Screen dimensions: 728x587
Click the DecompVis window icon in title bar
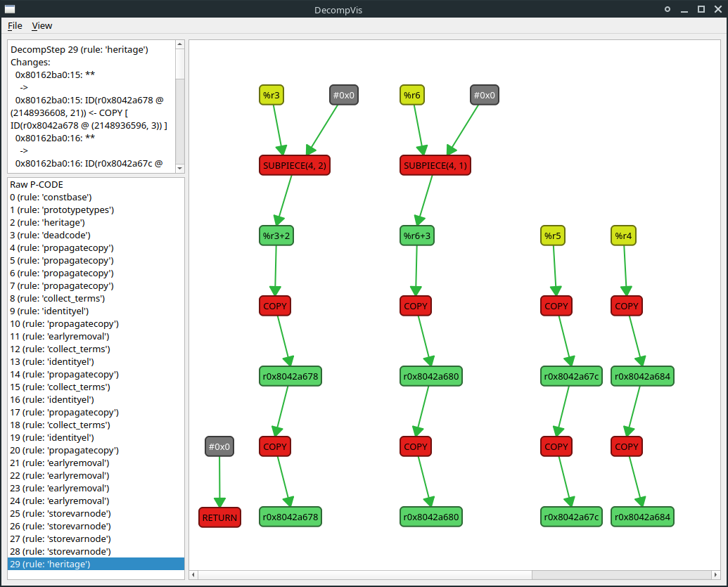click(9, 9)
